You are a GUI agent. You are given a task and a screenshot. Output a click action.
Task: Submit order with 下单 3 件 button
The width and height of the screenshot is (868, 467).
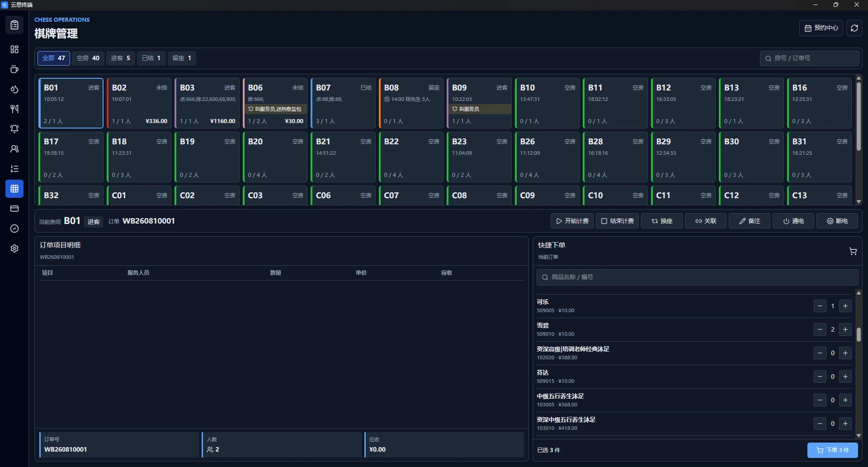[x=833, y=450]
